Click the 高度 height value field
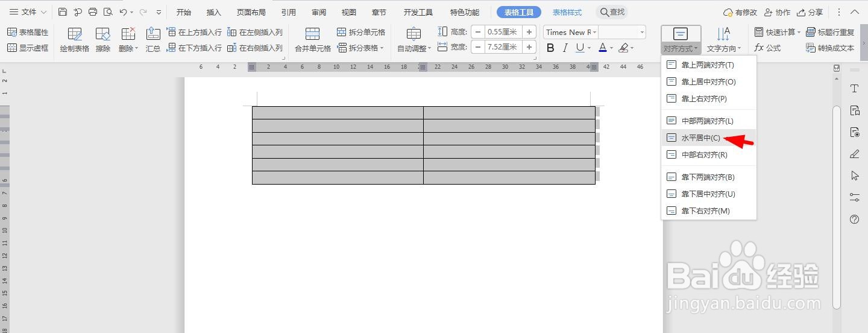Image resolution: width=868 pixels, height=333 pixels. [x=503, y=32]
